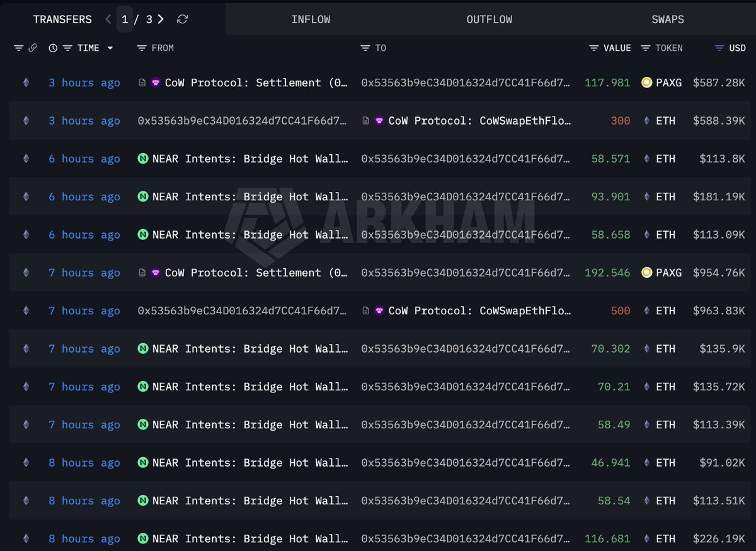Viewport: 756px width, 551px height.
Task: Select value 117.981
Action: [x=607, y=82]
